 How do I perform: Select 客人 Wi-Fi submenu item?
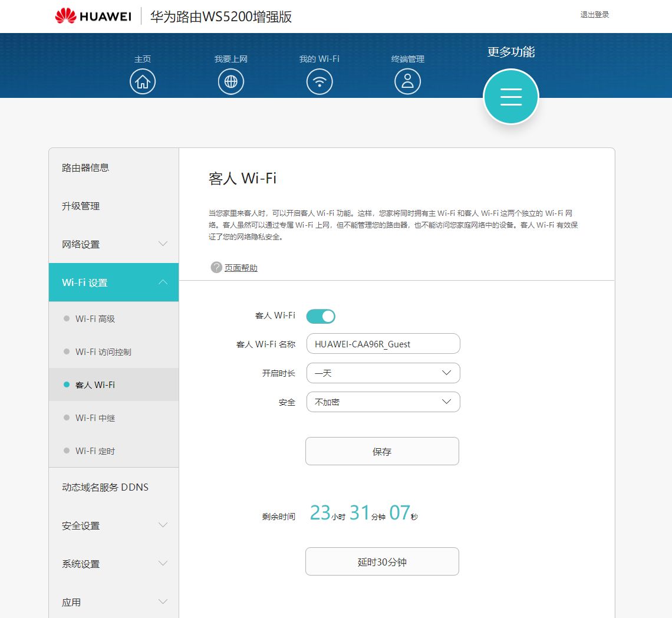pyautogui.click(x=114, y=384)
